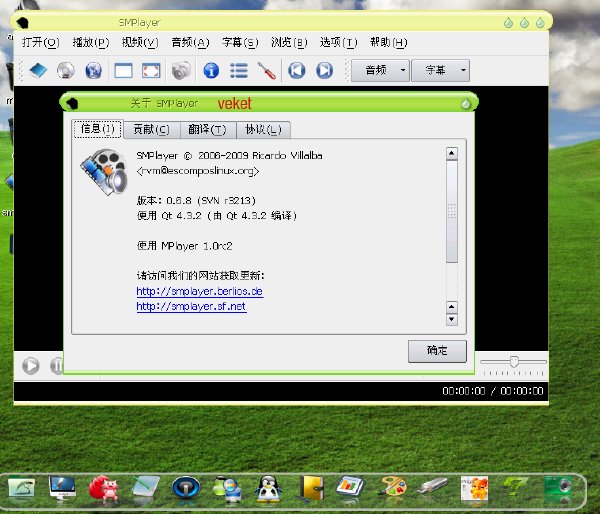Switch to the 协议(L) tab
Image resolution: width=600 pixels, height=514 pixels.
(263, 129)
